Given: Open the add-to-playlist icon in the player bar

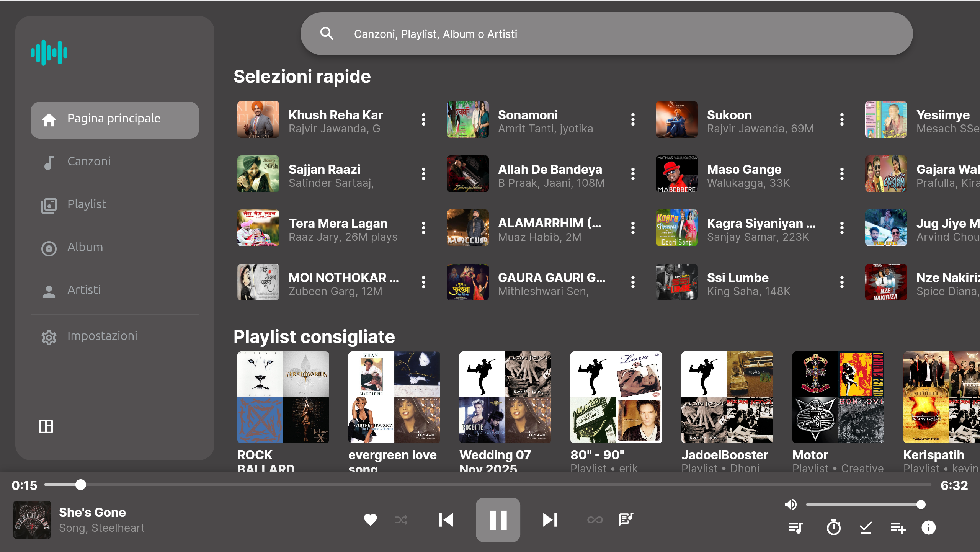Looking at the screenshot, I should tap(898, 528).
